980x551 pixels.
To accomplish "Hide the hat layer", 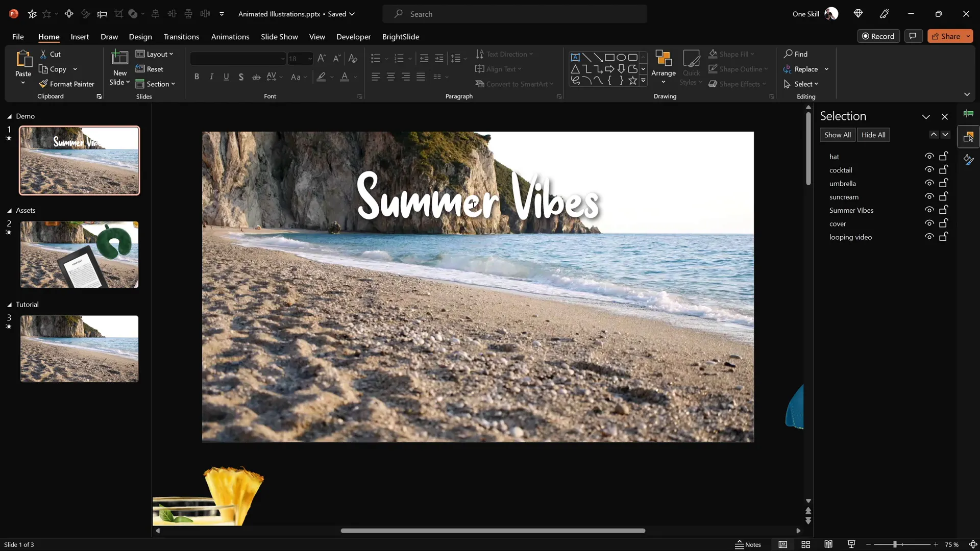I will point(929,156).
